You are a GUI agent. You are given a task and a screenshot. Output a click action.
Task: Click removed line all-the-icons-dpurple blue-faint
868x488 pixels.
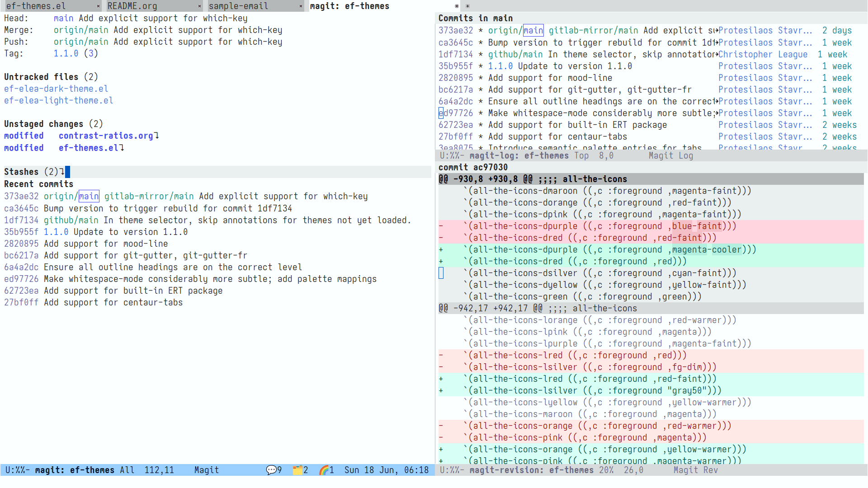click(651, 226)
